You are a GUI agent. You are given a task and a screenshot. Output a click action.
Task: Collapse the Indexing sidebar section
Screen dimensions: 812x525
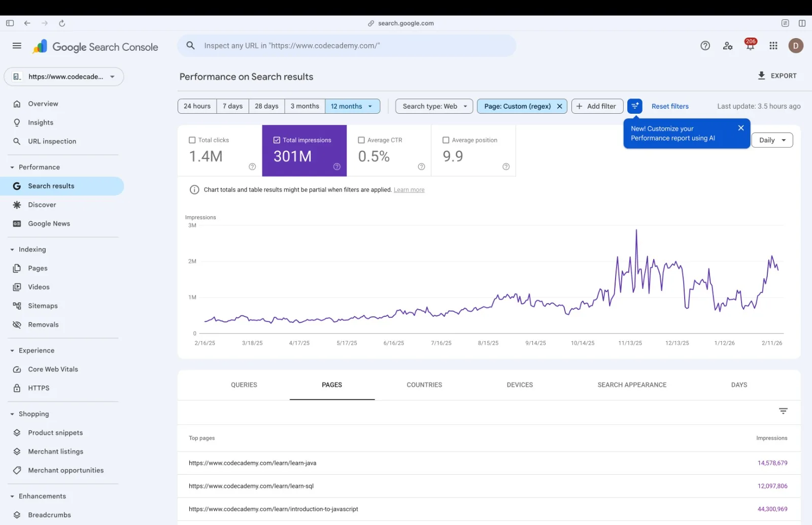pos(12,249)
